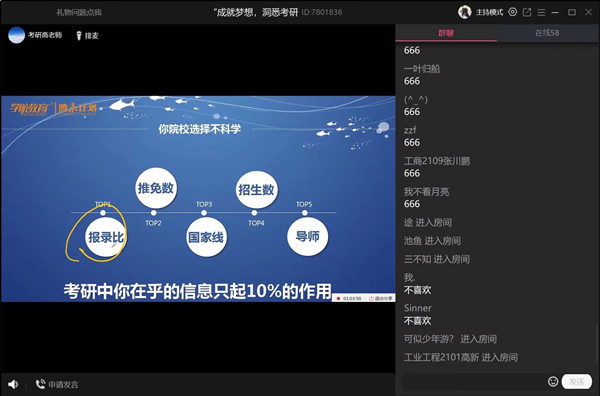Click the 发送 send button
Image resolution: width=600 pixels, height=396 pixels.
point(577,381)
